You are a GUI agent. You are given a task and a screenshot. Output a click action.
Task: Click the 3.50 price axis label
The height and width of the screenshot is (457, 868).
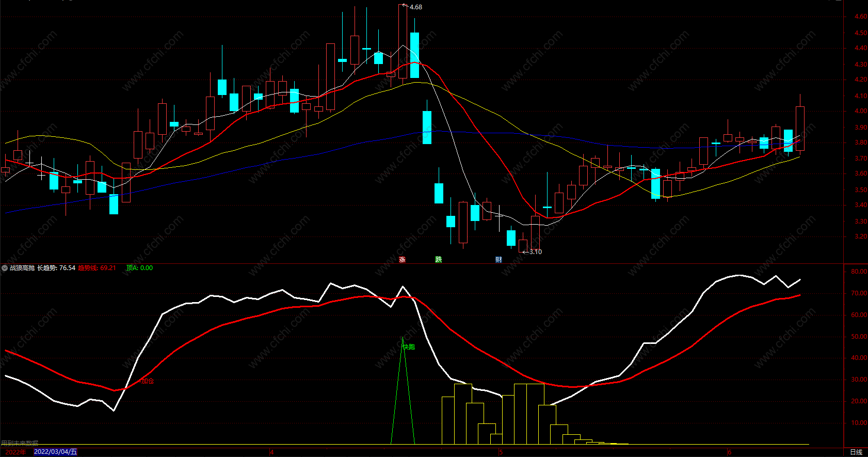860,190
